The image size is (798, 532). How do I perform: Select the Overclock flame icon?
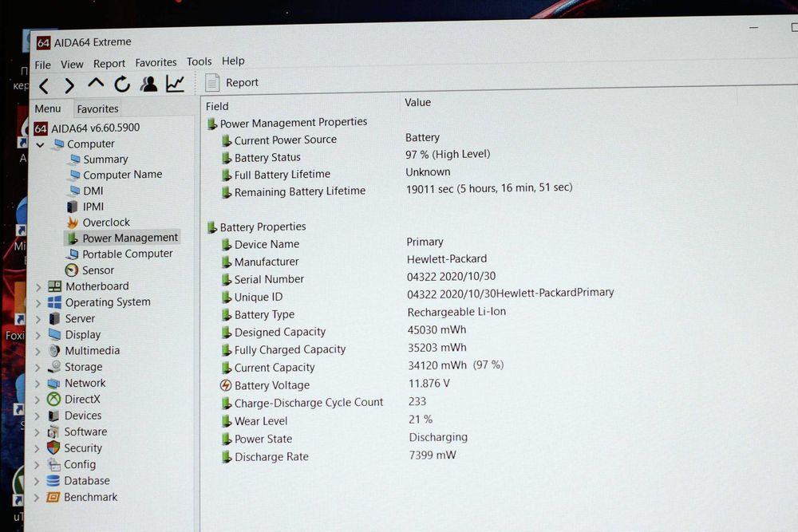click(73, 223)
